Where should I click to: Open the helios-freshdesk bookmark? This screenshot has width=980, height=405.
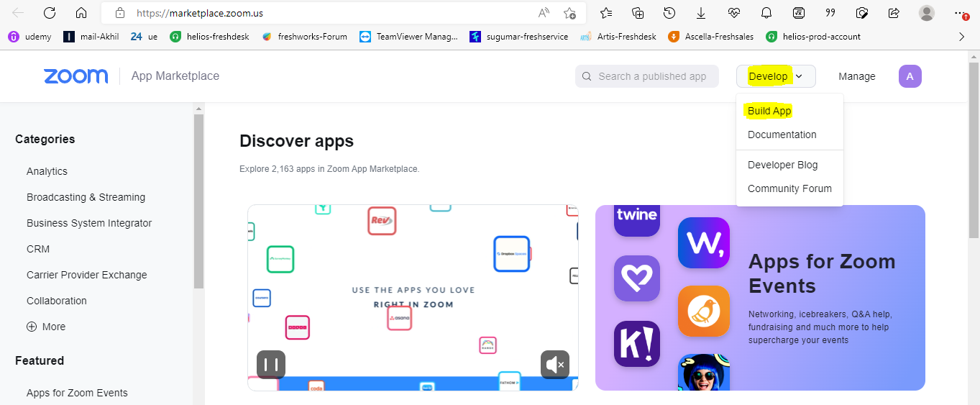(x=209, y=37)
